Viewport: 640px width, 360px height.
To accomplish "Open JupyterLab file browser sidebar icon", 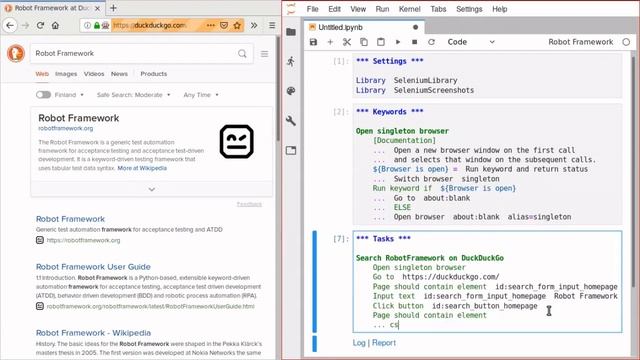I will 291,32.
